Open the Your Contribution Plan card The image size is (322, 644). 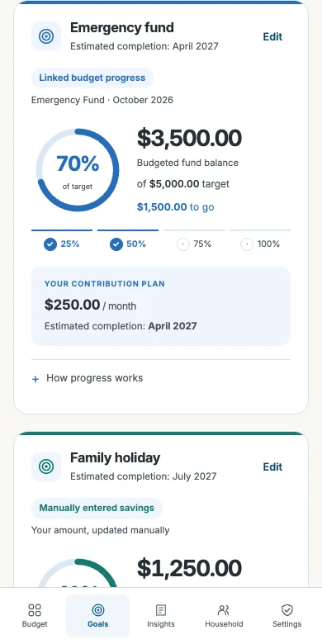(x=161, y=306)
